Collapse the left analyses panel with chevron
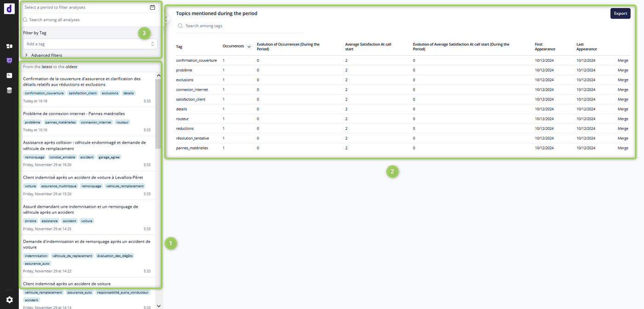 (166, 18)
